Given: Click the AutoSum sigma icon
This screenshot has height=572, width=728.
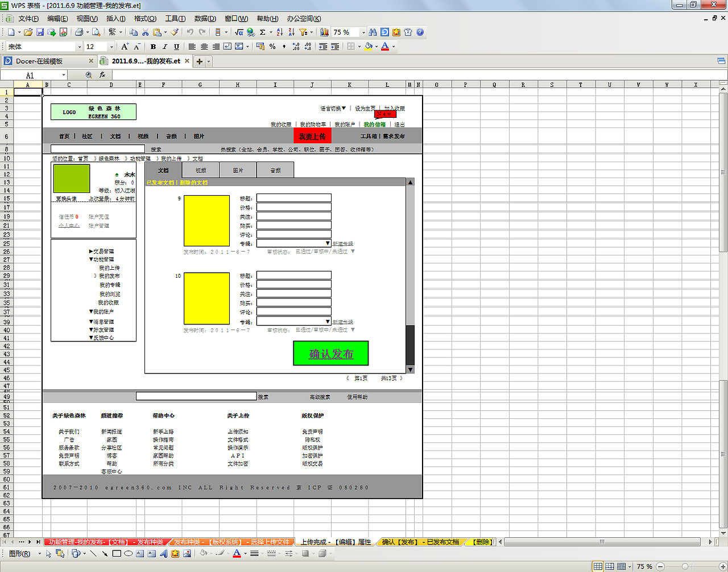Looking at the screenshot, I should (263, 32).
